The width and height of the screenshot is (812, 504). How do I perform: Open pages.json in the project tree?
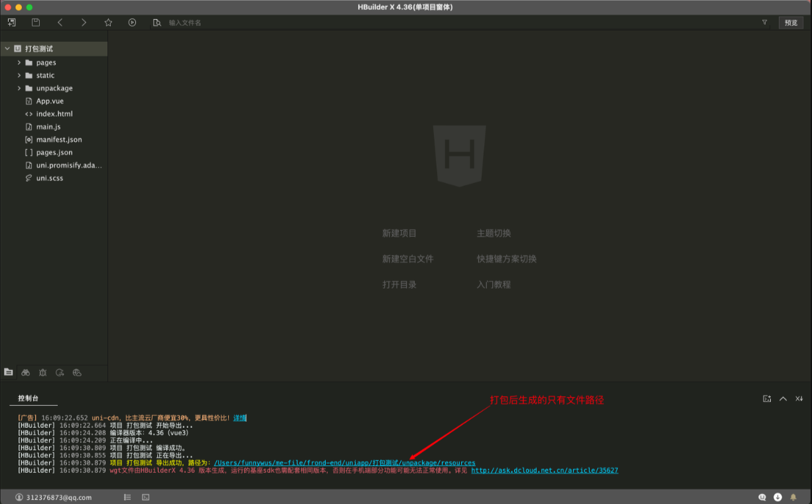[54, 153]
